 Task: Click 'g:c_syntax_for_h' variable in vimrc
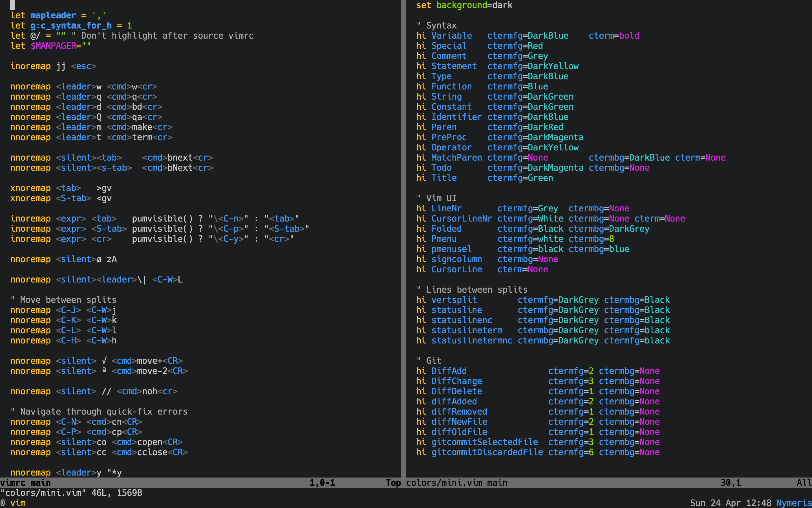click(x=71, y=25)
